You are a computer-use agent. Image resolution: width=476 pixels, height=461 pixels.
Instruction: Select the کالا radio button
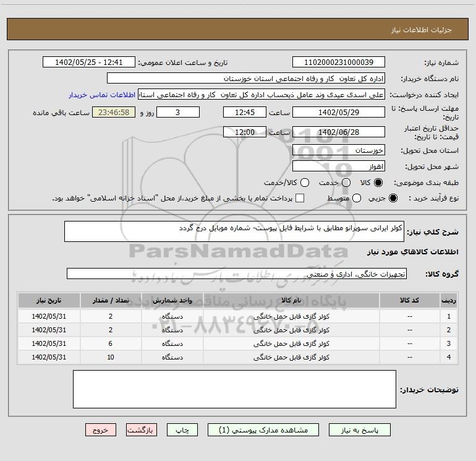click(378, 183)
